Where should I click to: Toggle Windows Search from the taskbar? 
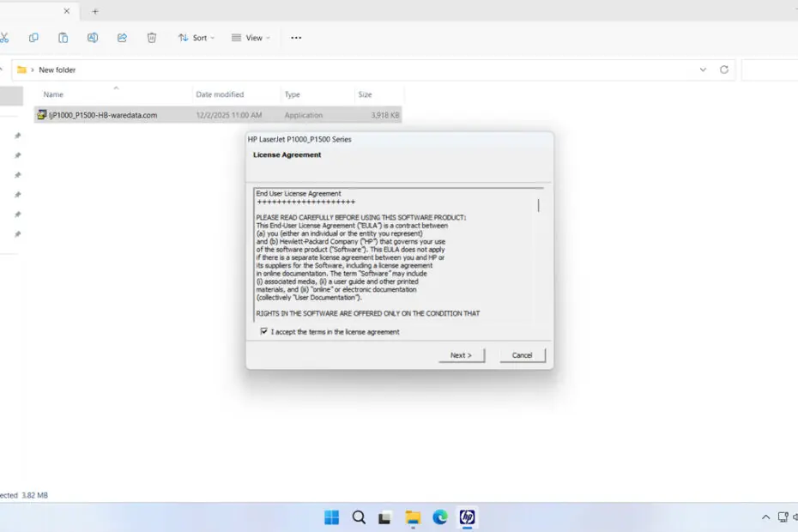pyautogui.click(x=359, y=517)
